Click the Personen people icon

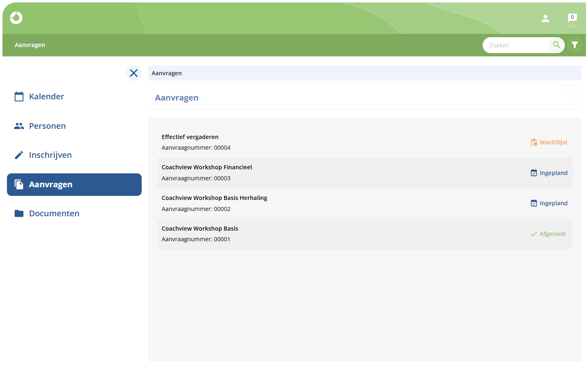(x=19, y=126)
